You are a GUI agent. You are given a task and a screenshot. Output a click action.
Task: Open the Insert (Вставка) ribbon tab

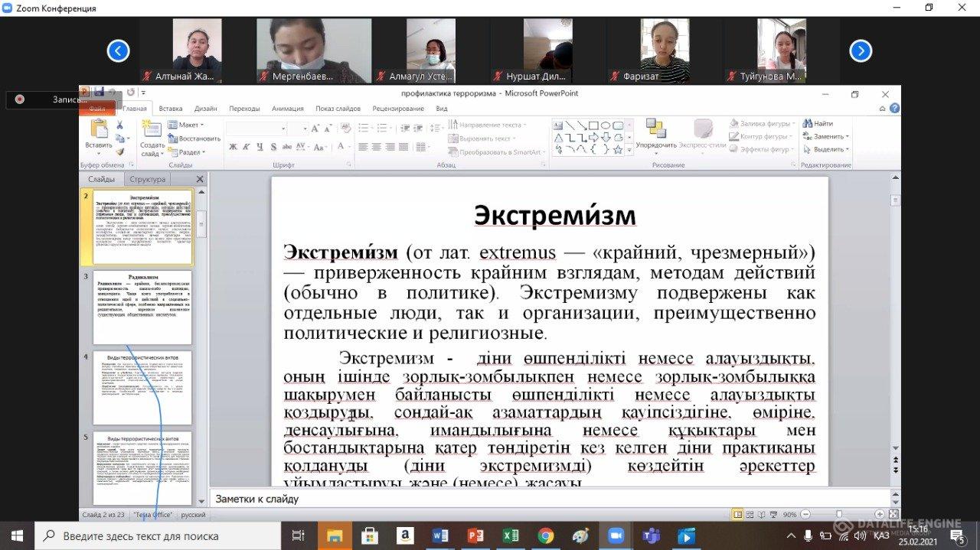[171, 109]
